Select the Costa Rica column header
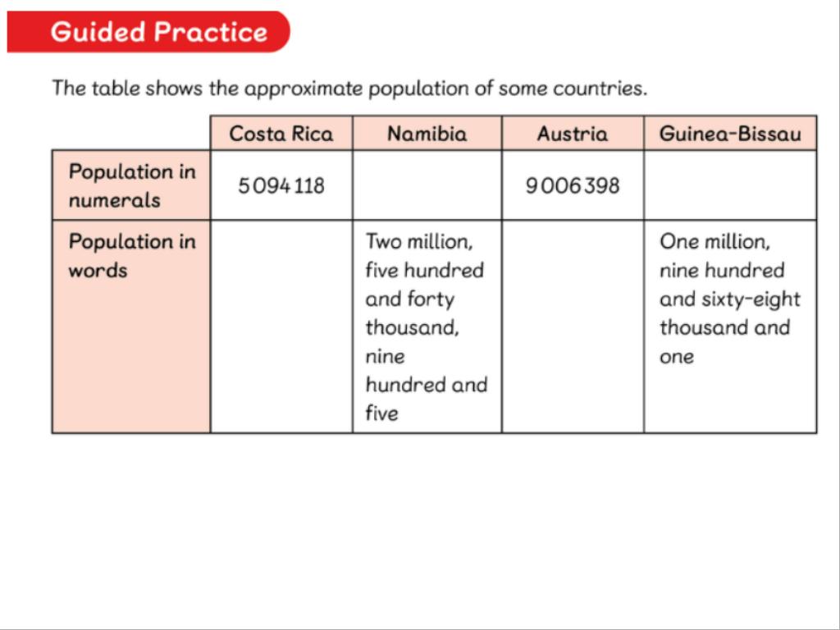This screenshot has width=840, height=630. tap(281, 134)
